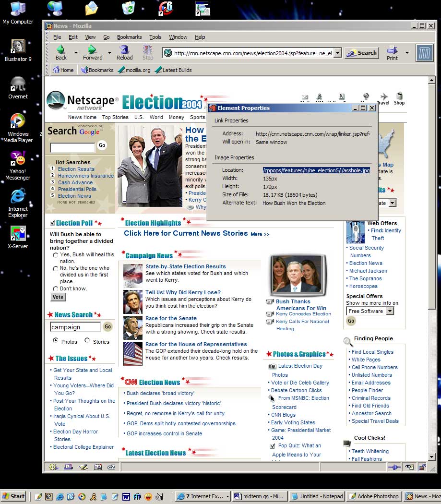Open the Back button history dropdown arrow
This screenshot has height=504, width=441.
76,53
